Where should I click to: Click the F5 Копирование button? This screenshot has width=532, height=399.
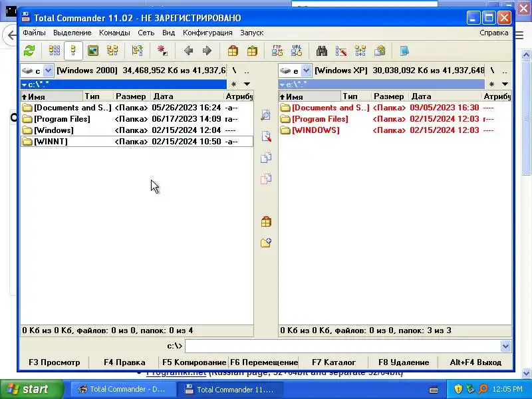[194, 362]
